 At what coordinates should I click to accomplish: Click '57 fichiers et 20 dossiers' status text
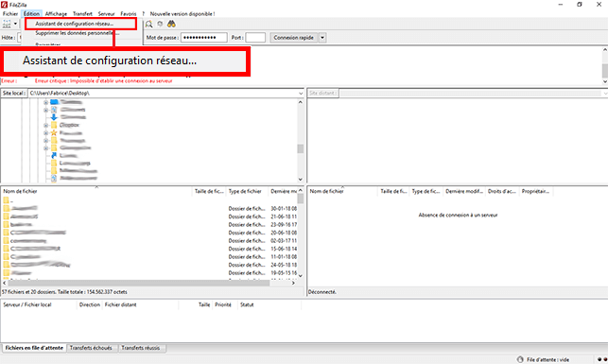(64, 292)
